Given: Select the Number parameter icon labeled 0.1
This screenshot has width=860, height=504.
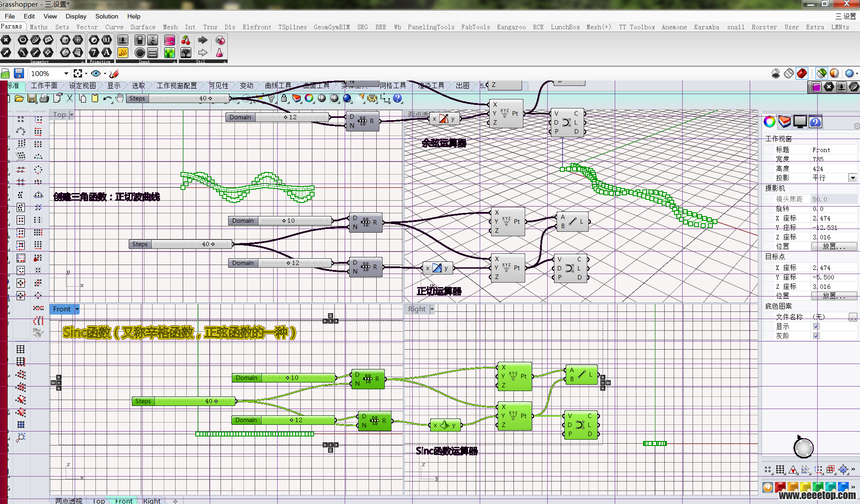Looking at the screenshot, I should 107,40.
